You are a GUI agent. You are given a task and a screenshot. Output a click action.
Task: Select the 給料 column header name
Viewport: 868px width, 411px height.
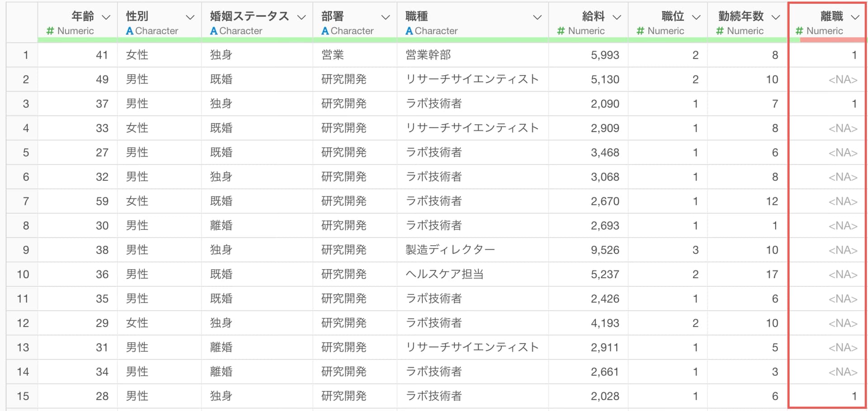(x=593, y=16)
